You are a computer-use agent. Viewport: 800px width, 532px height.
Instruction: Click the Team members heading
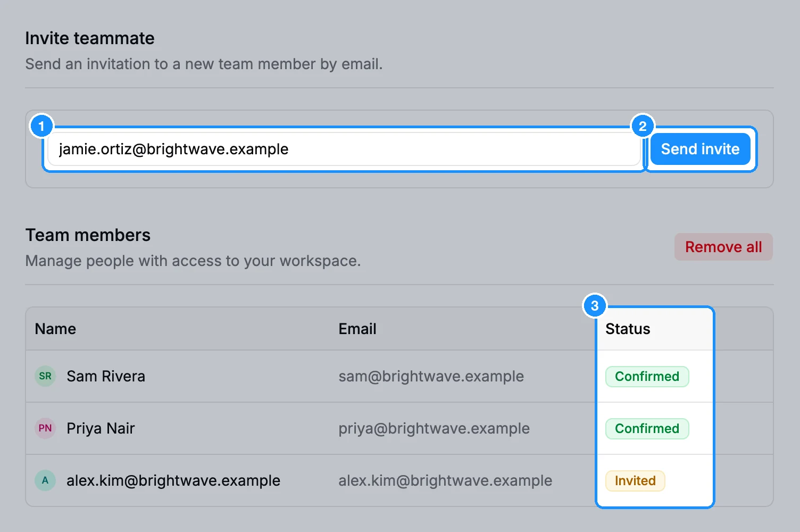88,235
